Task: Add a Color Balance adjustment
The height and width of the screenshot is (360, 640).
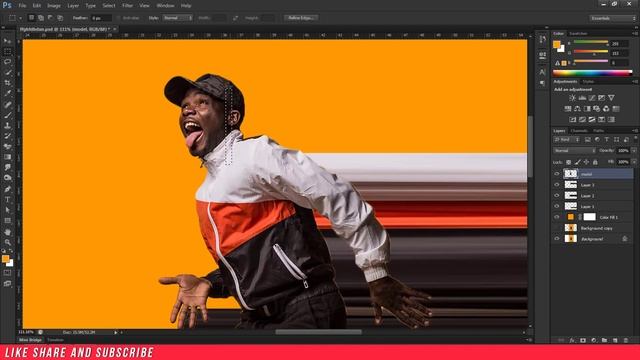Action: tap(577, 109)
